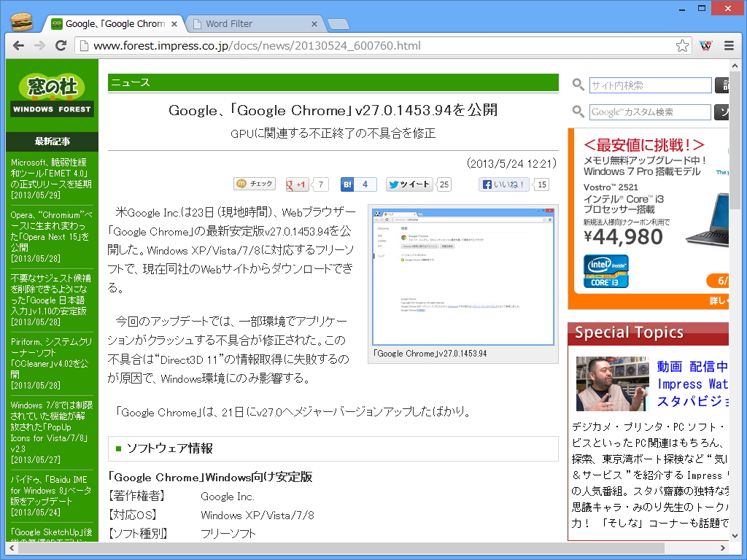Click the Hatena bookmark count 4
Image resolution: width=747 pixels, height=560 pixels.
coord(365,184)
